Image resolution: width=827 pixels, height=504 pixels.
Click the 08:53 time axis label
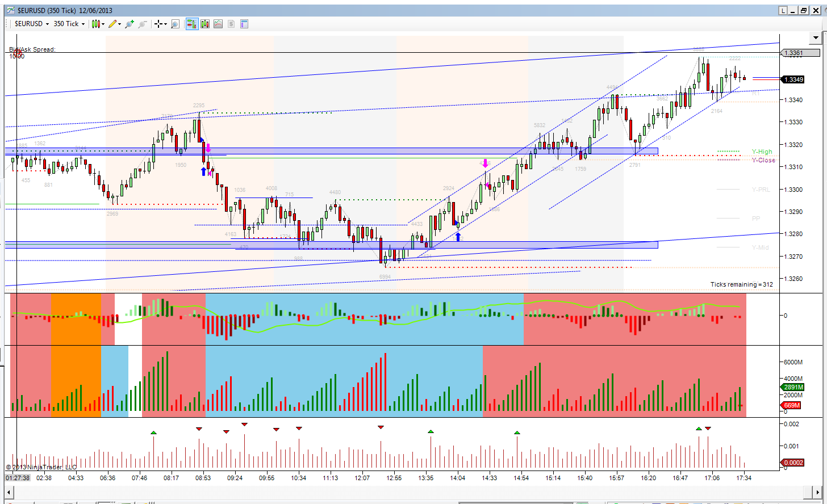(x=203, y=478)
